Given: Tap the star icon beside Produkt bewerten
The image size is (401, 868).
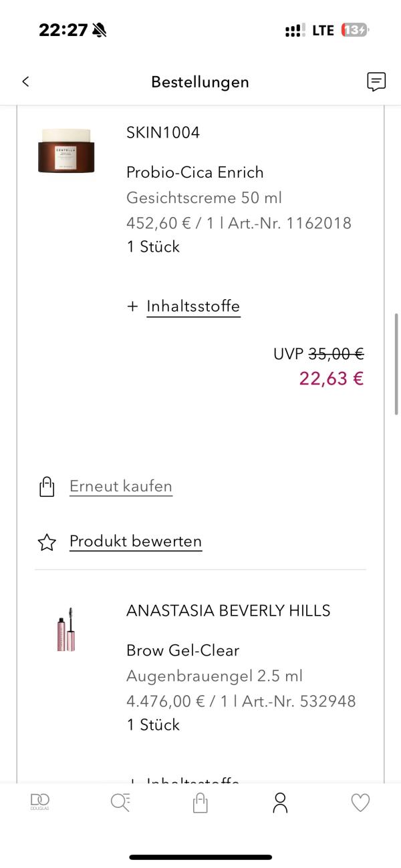Looking at the screenshot, I should pyautogui.click(x=47, y=541).
